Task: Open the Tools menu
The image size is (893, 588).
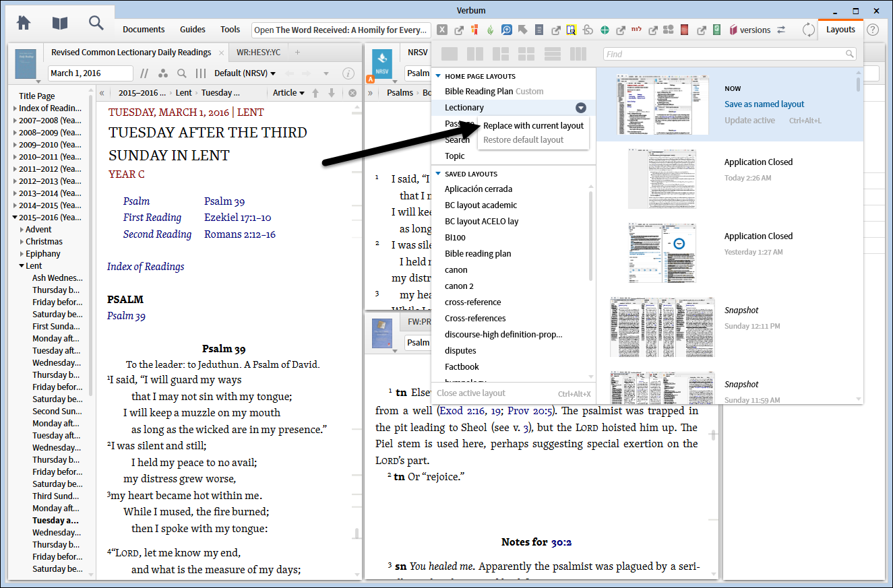Action: coord(230,30)
